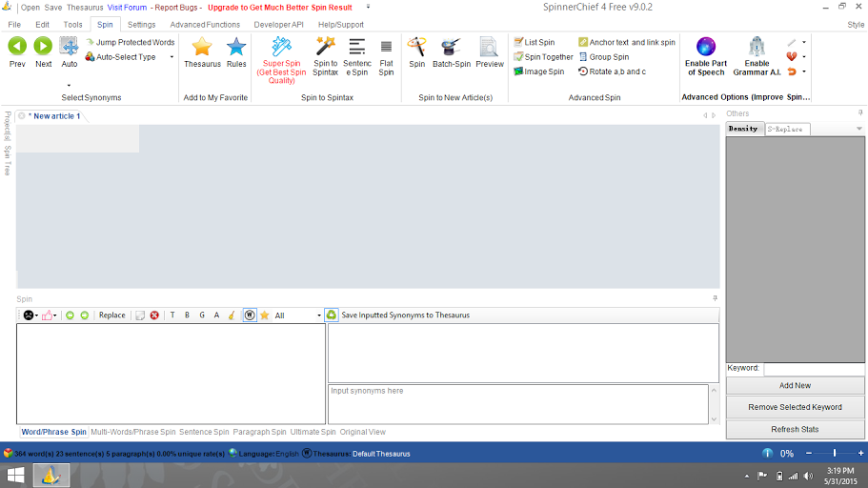Click the Rules blue star icon

click(x=236, y=47)
